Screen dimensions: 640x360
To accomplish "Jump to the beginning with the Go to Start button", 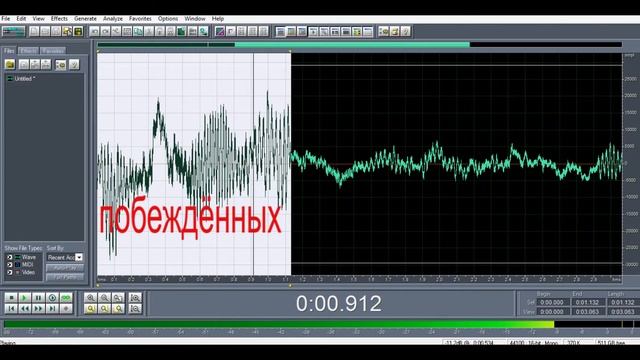I will tap(11, 309).
